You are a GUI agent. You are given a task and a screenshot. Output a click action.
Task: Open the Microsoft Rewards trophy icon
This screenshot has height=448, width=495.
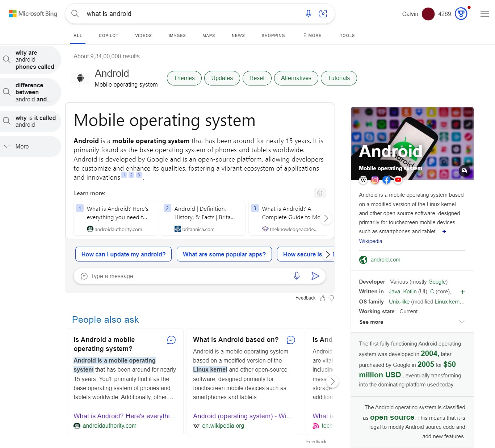point(461,14)
